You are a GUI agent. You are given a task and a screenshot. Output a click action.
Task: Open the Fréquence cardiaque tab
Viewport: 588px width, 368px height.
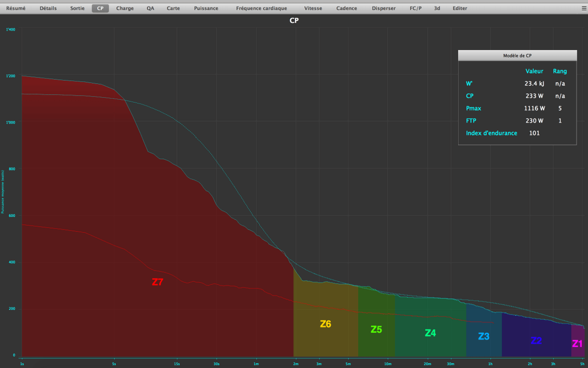[261, 8]
